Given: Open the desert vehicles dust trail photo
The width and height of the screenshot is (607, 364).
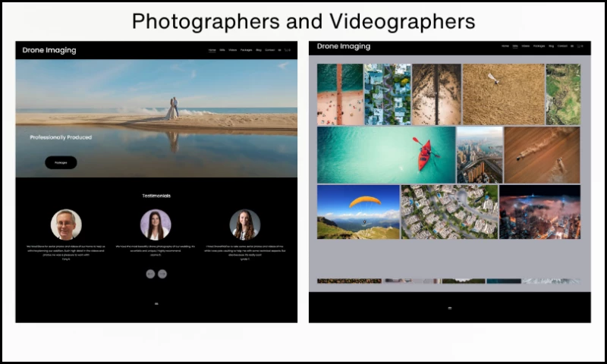Looking at the screenshot, I should point(542,155).
